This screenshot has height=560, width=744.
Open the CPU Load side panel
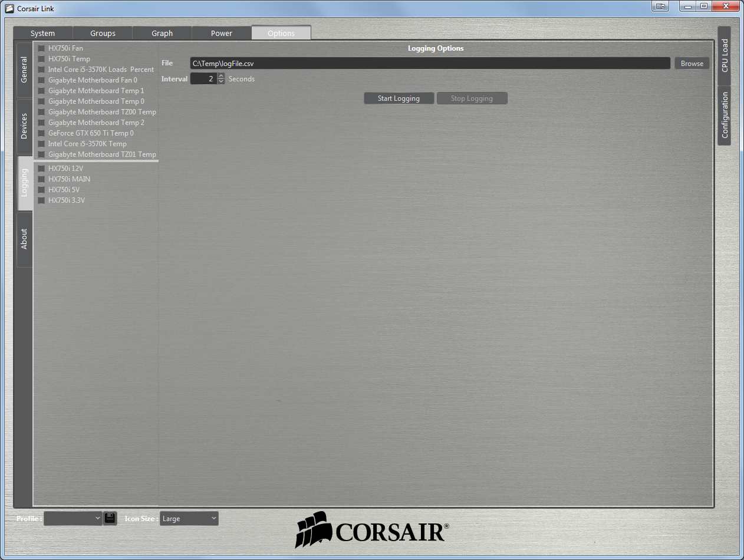click(x=725, y=56)
